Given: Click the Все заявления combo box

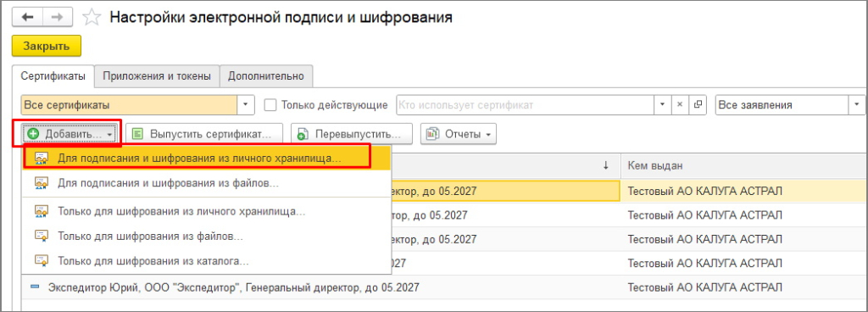Looking at the screenshot, I should click(x=782, y=105).
